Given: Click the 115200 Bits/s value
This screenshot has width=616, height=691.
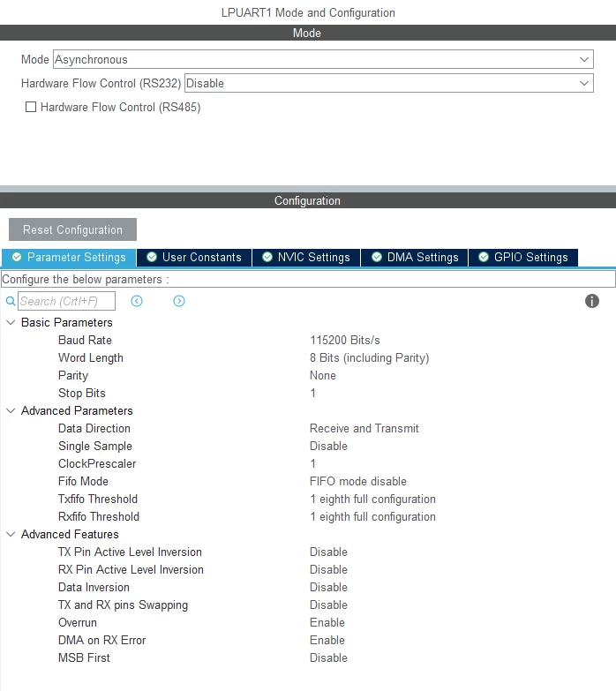Looking at the screenshot, I should tap(345, 341).
